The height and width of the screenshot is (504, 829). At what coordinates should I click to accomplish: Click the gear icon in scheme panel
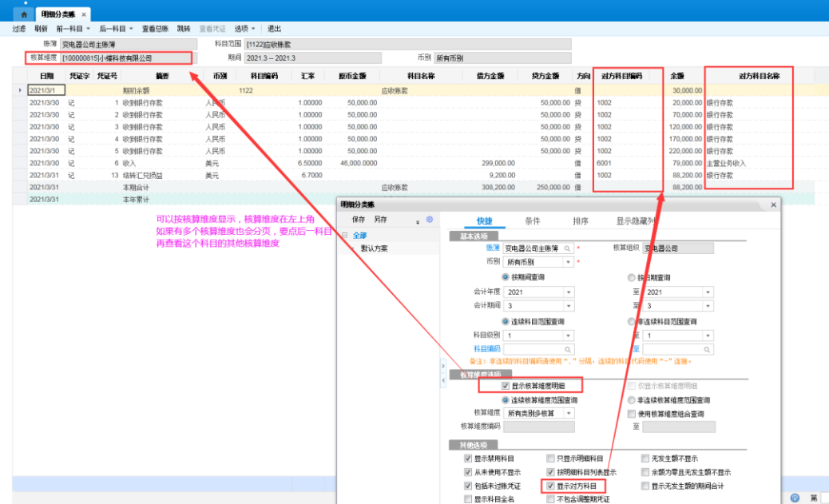coord(429,220)
